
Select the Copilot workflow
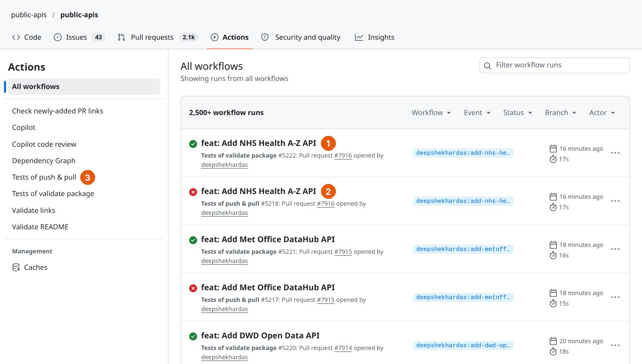[x=24, y=127]
